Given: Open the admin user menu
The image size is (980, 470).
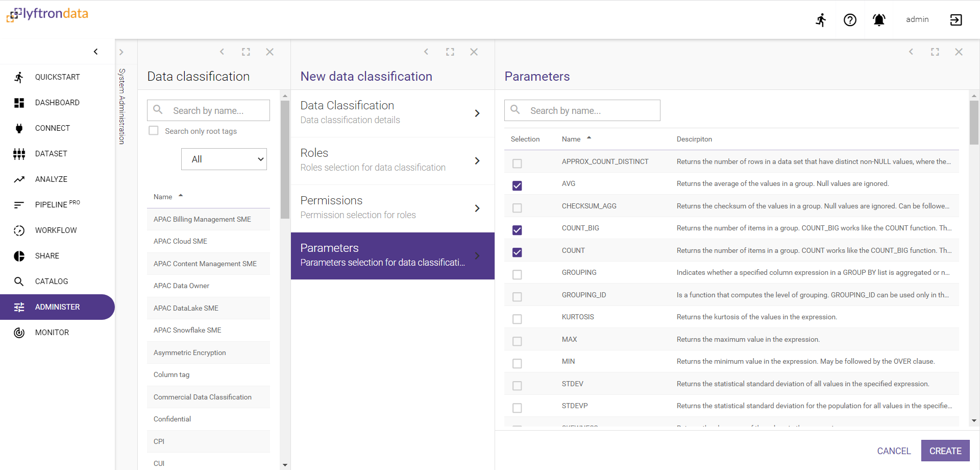Looking at the screenshot, I should click(917, 19).
